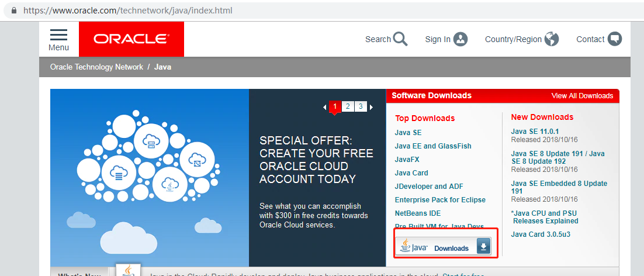Click the $300 free credits description text
Viewport: 644px width, 276px height.
click(314, 216)
